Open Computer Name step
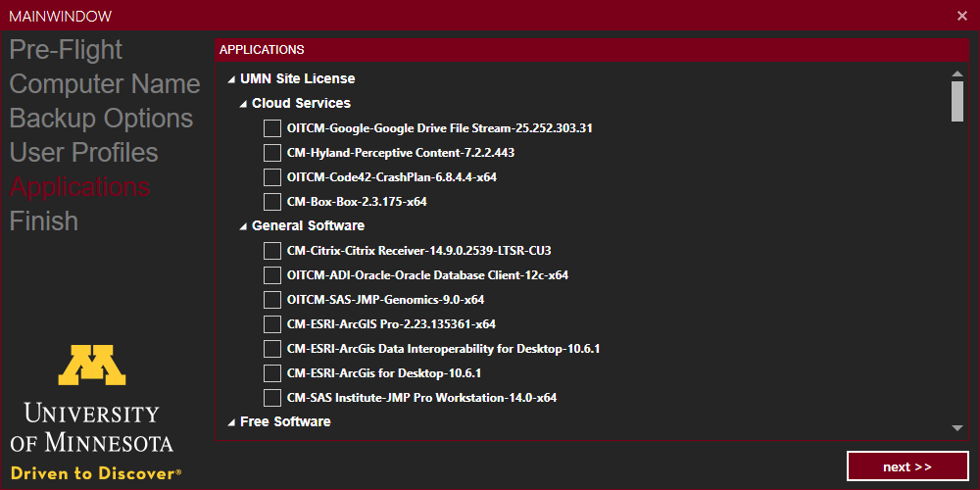 (x=105, y=83)
